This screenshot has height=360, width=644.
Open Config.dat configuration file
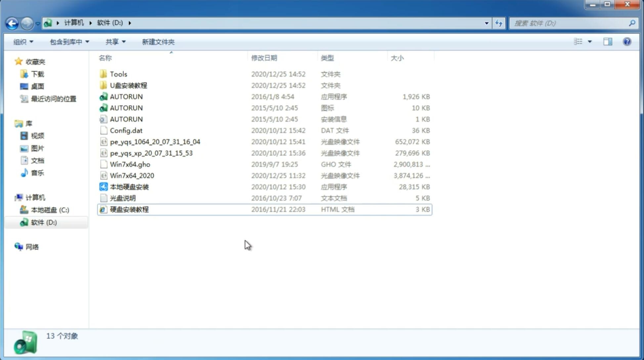point(126,130)
